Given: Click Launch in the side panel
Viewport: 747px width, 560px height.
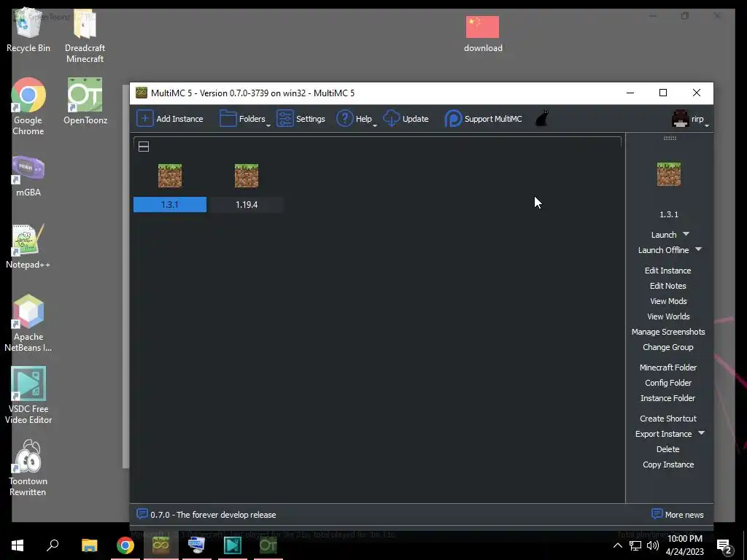Looking at the screenshot, I should (664, 235).
